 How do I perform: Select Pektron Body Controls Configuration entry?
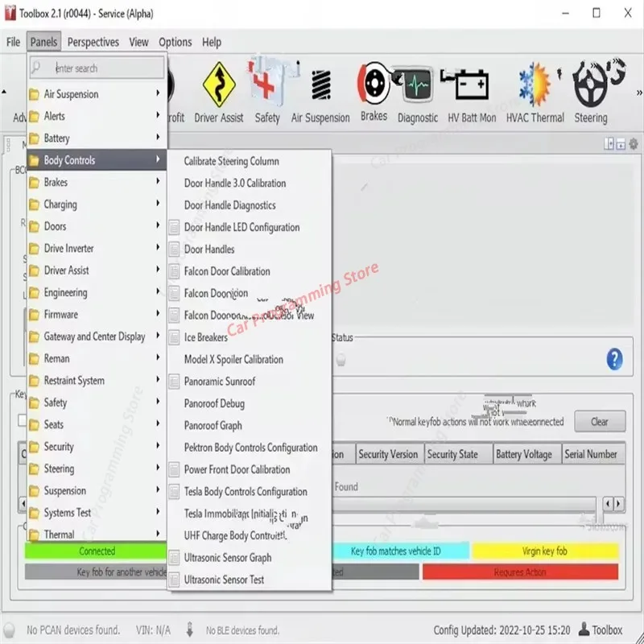coord(250,448)
